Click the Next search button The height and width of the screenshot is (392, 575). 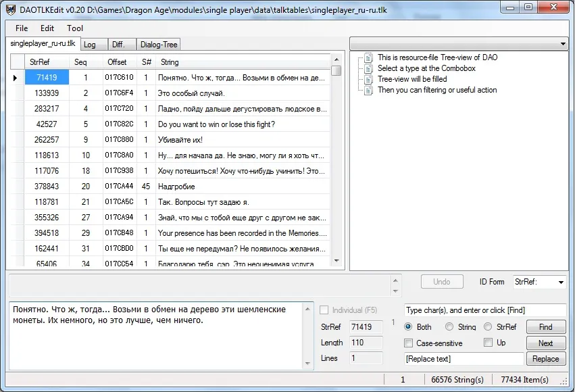coord(545,343)
